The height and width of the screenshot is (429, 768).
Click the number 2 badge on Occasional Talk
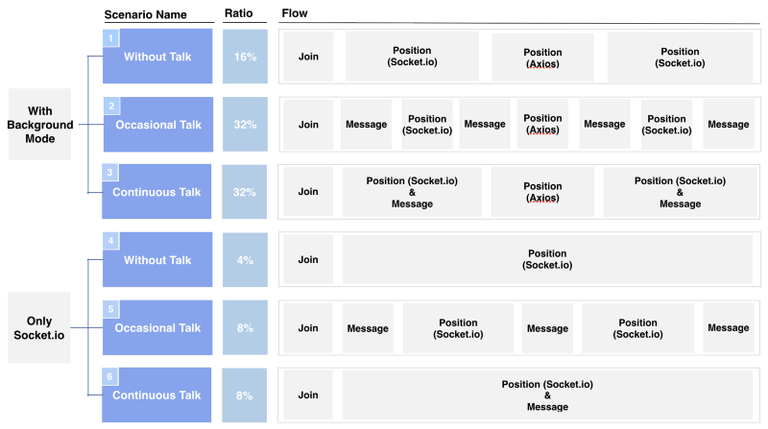(112, 106)
